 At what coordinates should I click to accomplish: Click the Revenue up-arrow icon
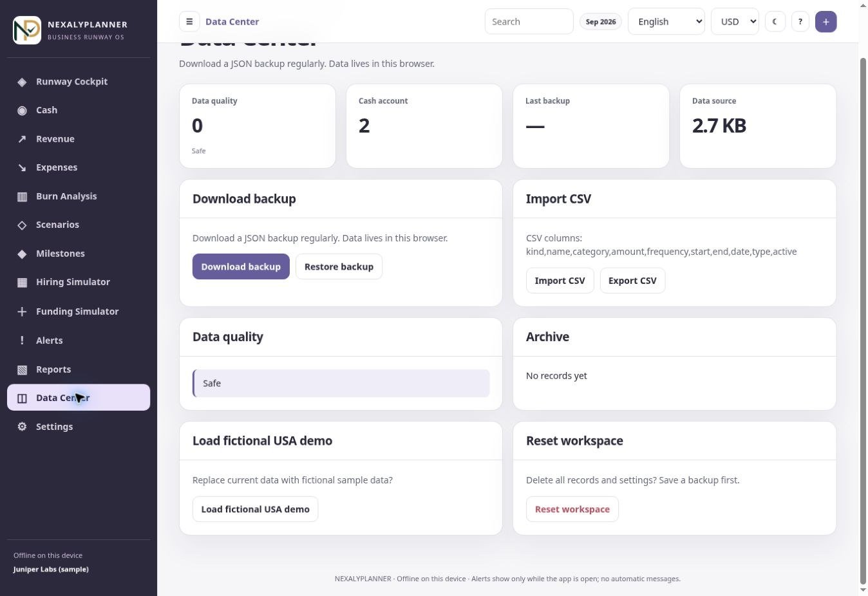point(22,139)
